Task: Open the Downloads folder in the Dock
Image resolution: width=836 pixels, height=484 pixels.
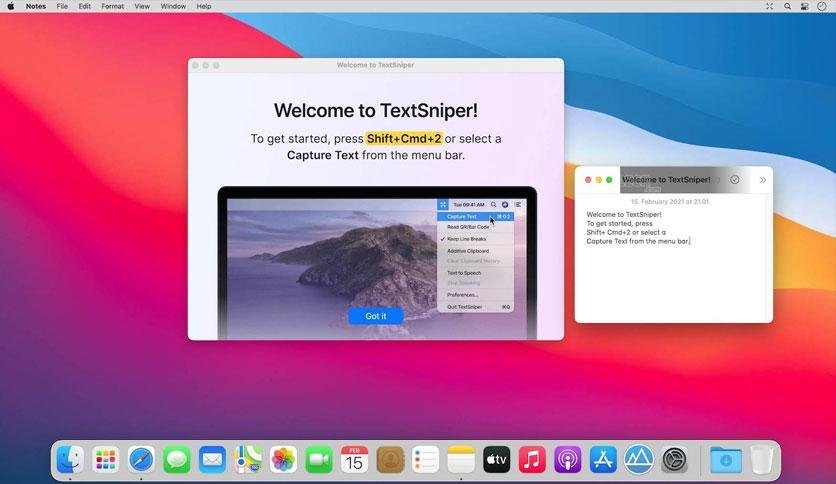Action: coord(725,459)
